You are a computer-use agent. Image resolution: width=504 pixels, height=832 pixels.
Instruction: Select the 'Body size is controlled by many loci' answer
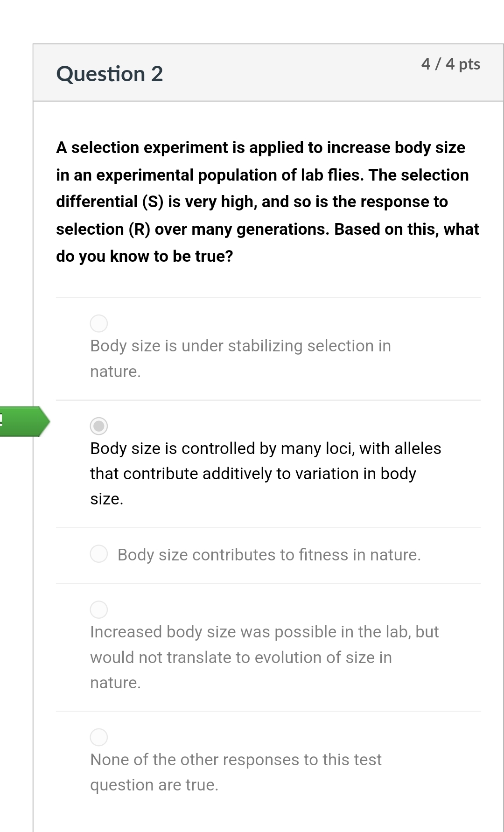tap(99, 426)
